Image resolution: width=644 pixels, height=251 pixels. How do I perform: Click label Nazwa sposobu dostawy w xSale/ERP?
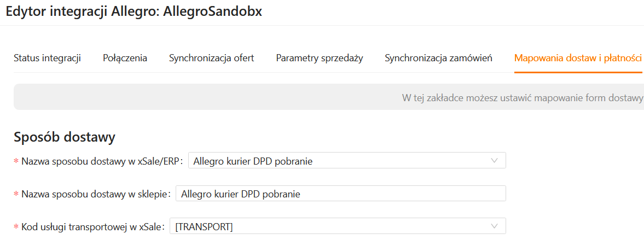coord(101,161)
